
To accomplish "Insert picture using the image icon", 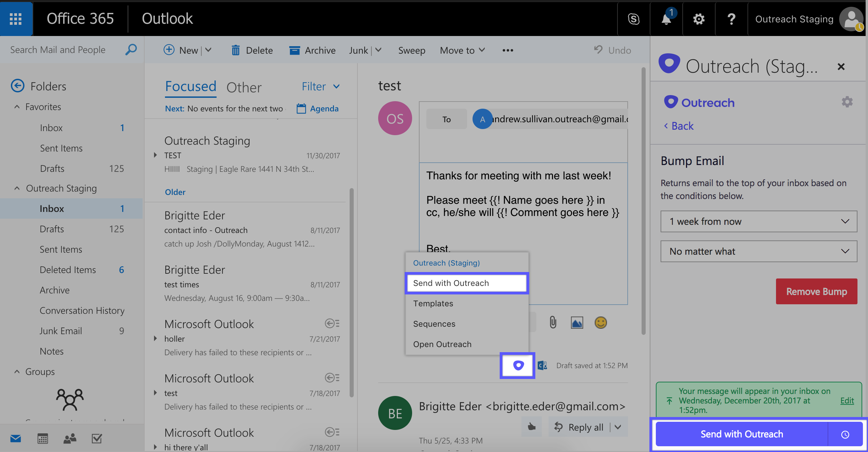I will tap(577, 322).
